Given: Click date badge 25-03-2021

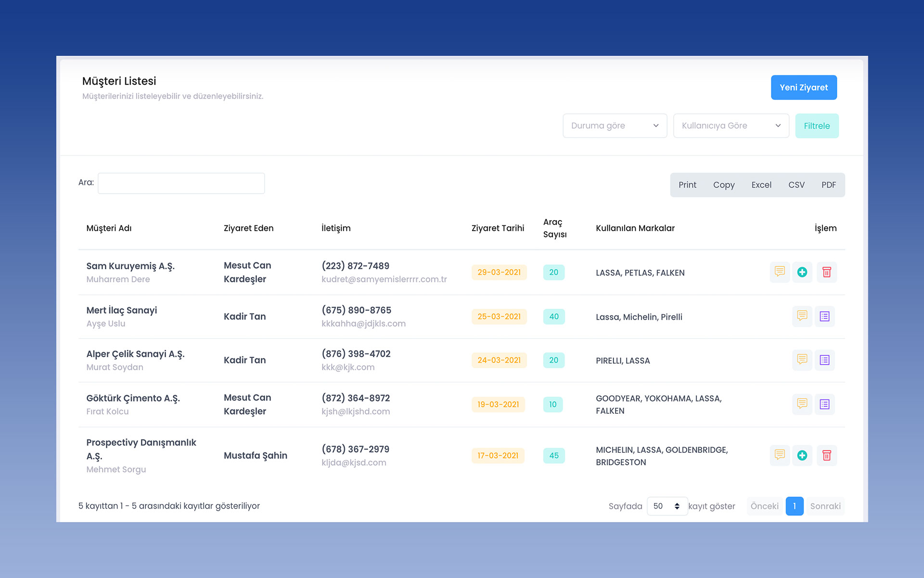Looking at the screenshot, I should pos(499,316).
